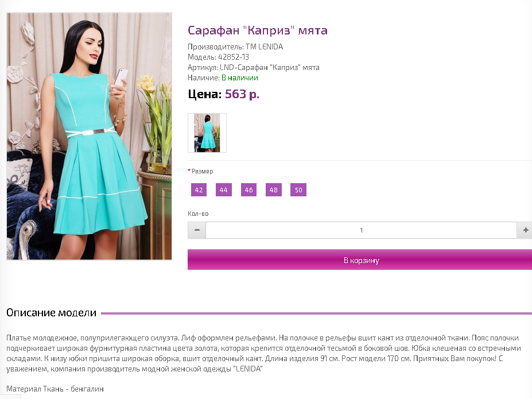Open the TM LENIDA manufacturer link
This screenshot has height=399, width=532.
pyautogui.click(x=265, y=47)
